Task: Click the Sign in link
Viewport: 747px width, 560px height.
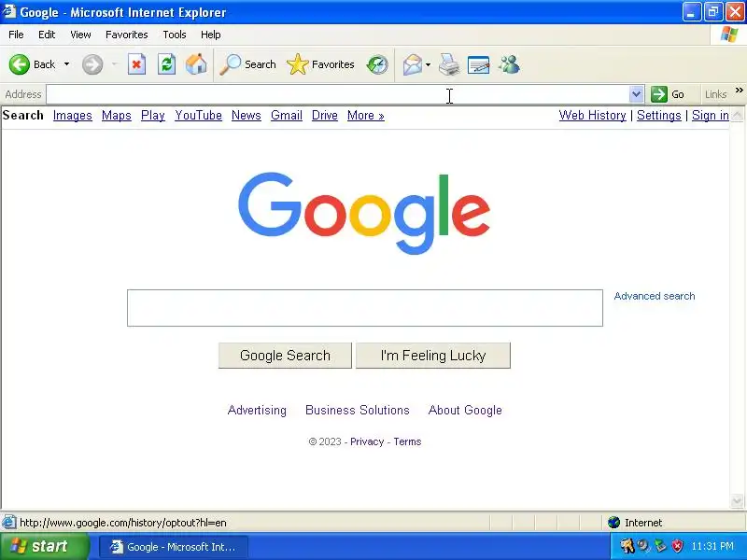Action: (711, 115)
